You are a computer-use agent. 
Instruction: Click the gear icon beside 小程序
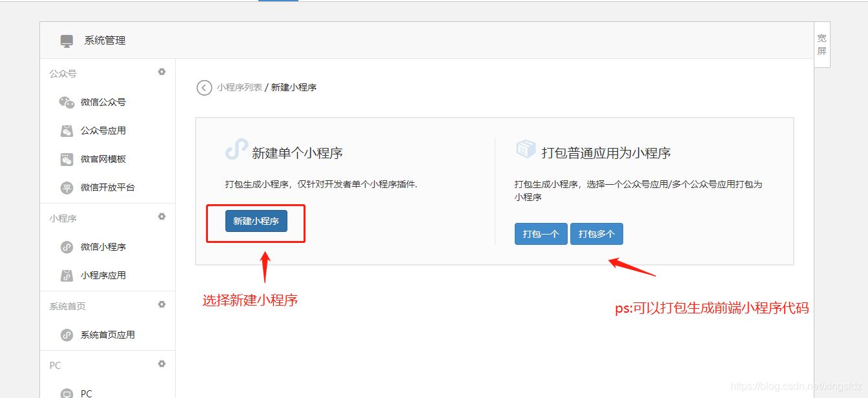(161, 216)
